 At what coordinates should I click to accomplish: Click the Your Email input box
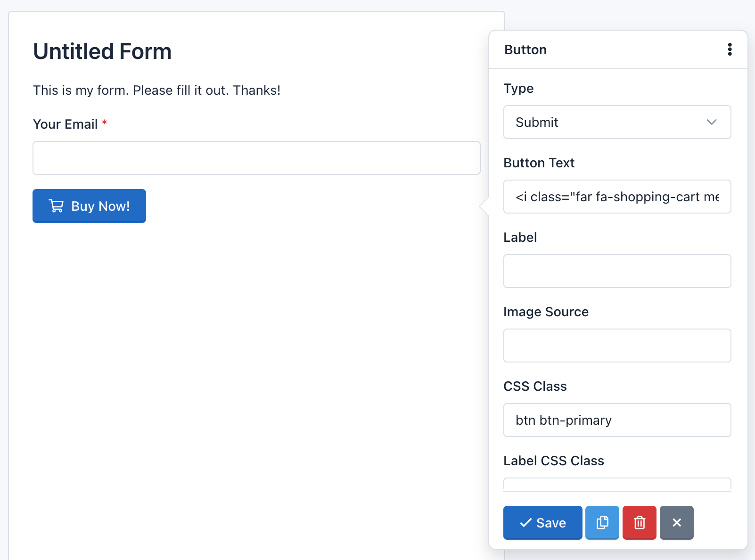(256, 158)
